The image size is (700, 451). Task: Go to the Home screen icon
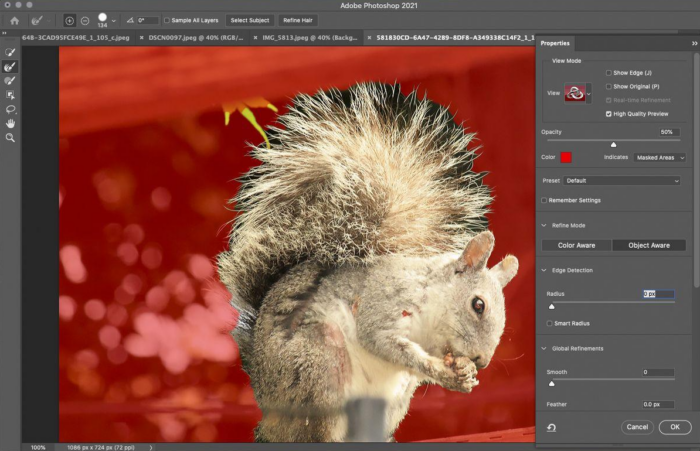14,21
